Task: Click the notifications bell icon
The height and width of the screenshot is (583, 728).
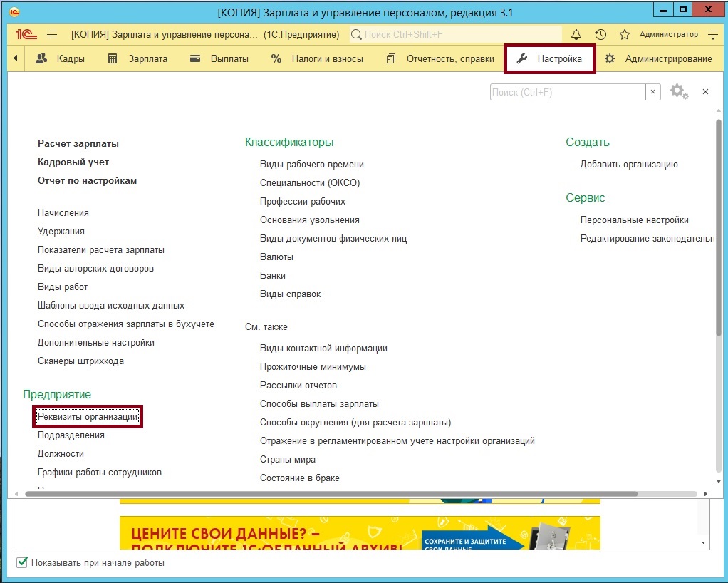Action: pyautogui.click(x=576, y=34)
